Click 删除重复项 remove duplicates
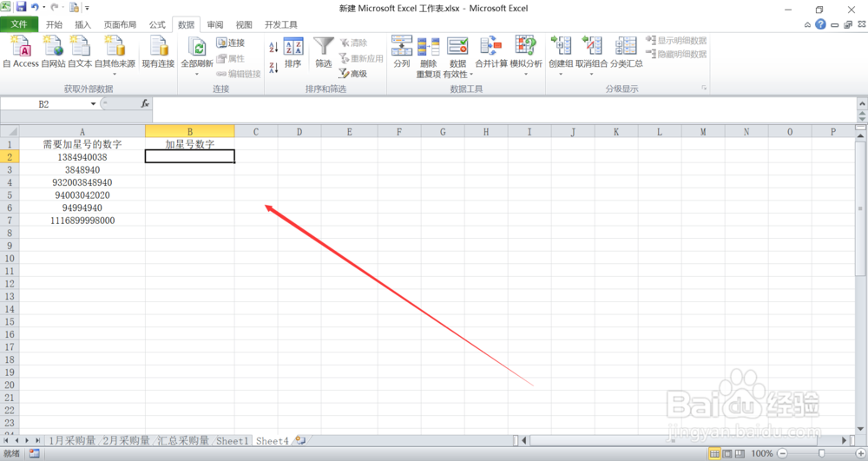This screenshot has width=868, height=461. pyautogui.click(x=428, y=57)
